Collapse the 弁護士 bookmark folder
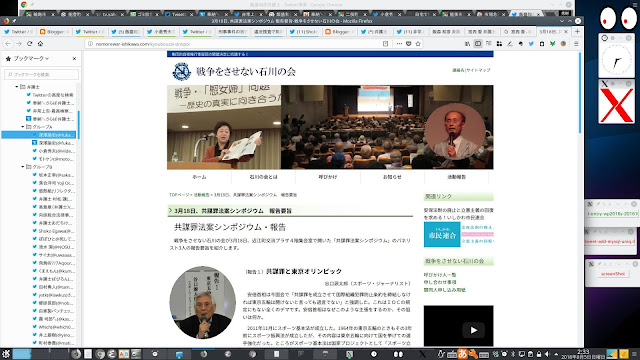This screenshot has height=360, width=640. [x=17, y=87]
